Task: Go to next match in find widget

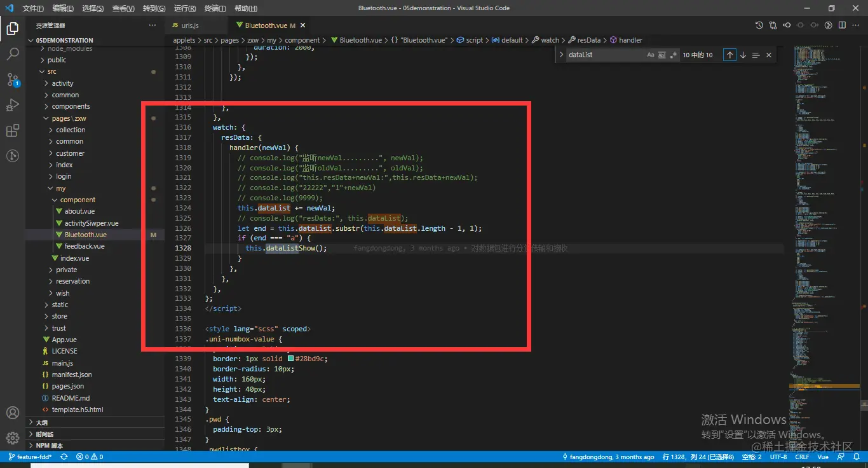Action: (x=743, y=55)
